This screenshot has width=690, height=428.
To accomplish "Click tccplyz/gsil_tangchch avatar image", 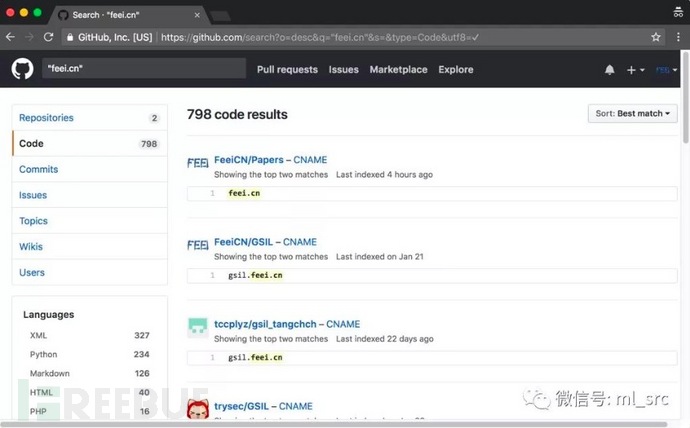I will [198, 327].
